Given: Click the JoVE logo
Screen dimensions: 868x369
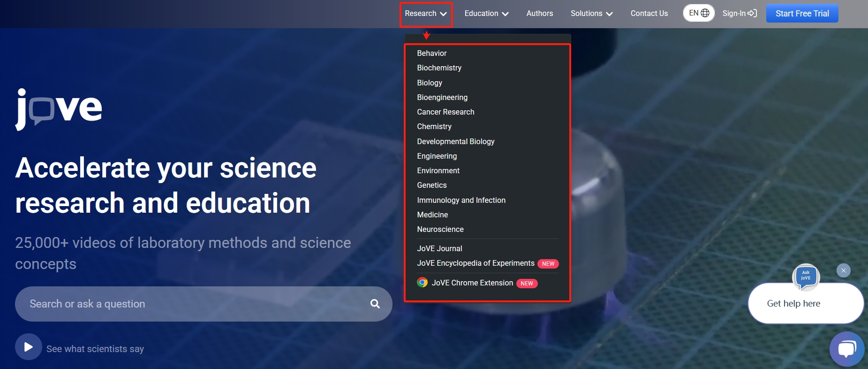Looking at the screenshot, I should tap(59, 109).
